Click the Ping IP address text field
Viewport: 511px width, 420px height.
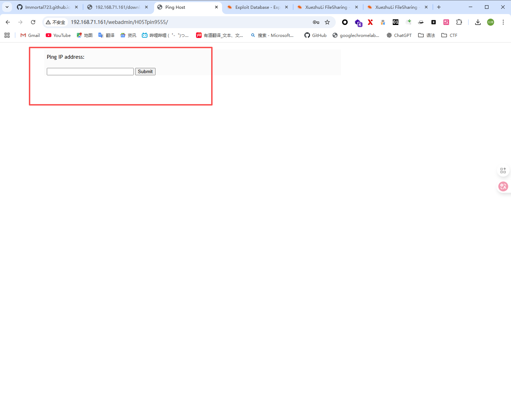point(90,72)
